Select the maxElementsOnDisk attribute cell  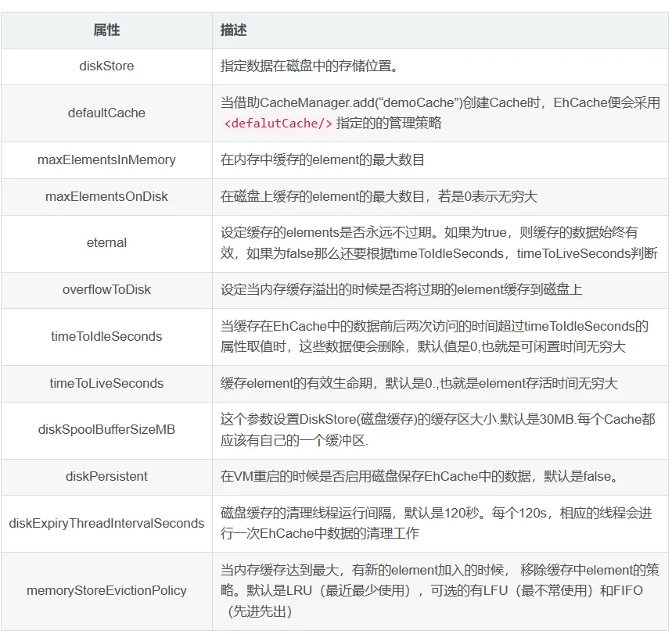(106, 197)
